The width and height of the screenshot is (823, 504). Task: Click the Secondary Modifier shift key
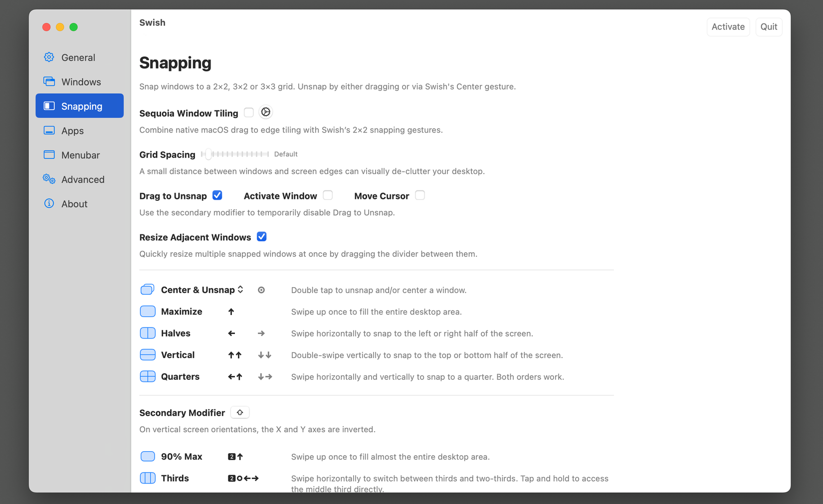(240, 412)
